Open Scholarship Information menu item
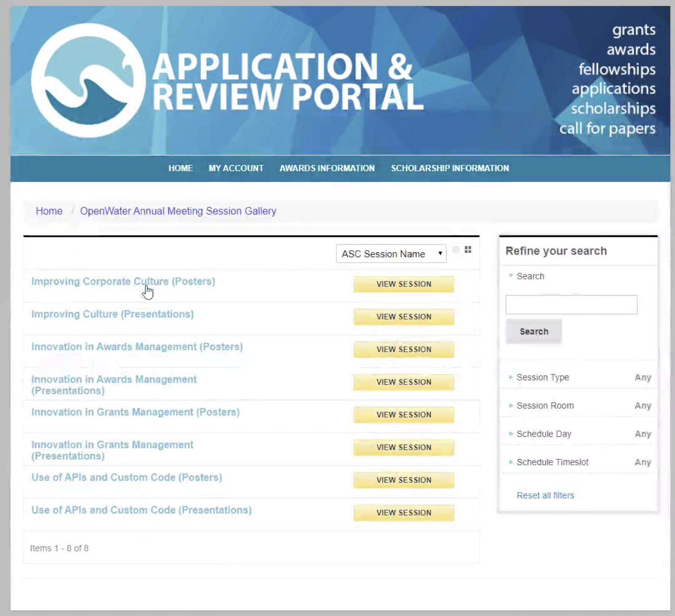This screenshot has height=616, width=675. (x=450, y=168)
